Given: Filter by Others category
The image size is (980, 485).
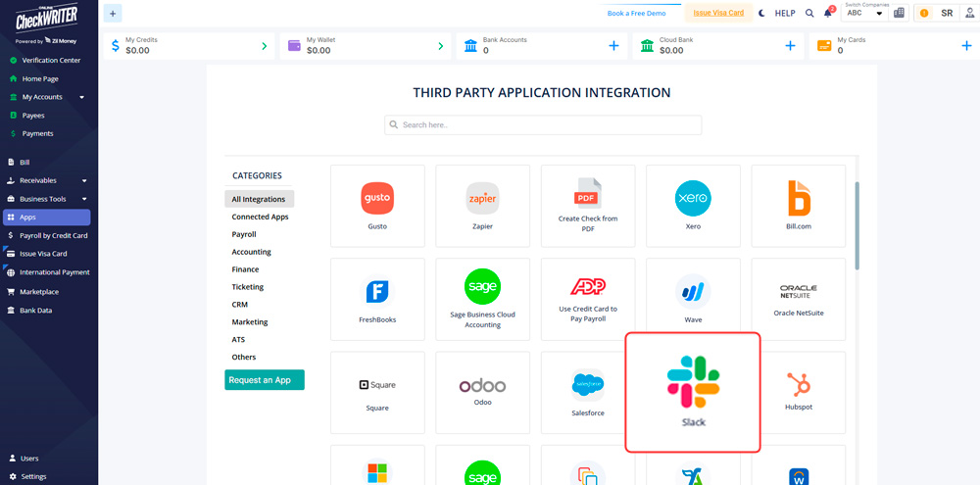Looking at the screenshot, I should (244, 357).
